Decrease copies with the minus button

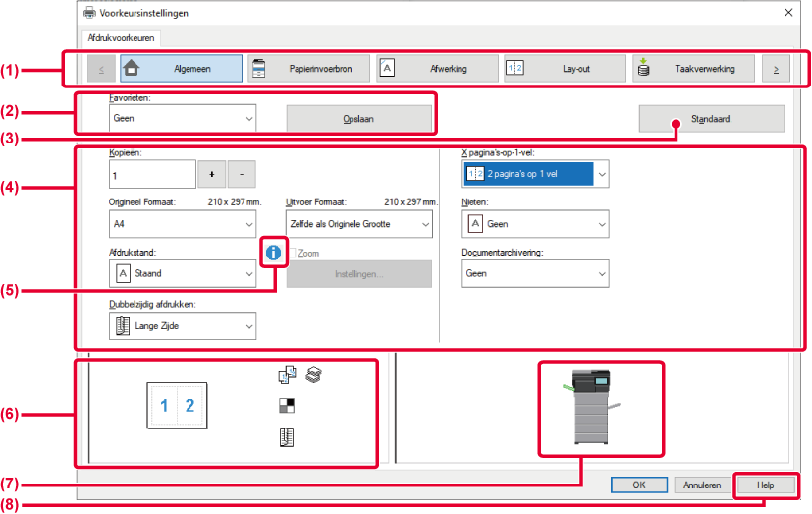click(x=242, y=175)
